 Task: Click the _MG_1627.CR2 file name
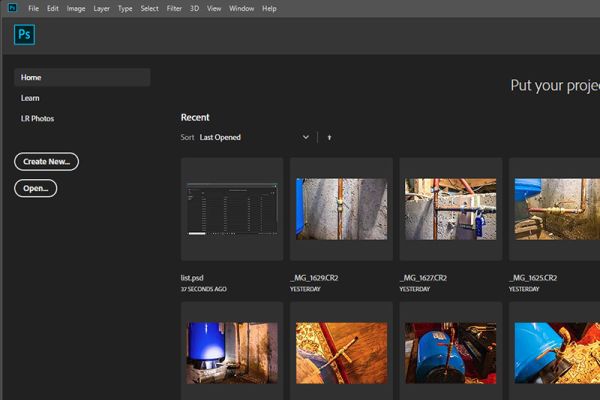(x=423, y=278)
